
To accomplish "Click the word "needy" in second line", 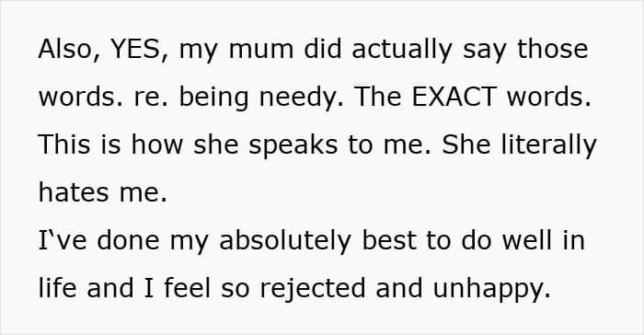I will [301, 98].
